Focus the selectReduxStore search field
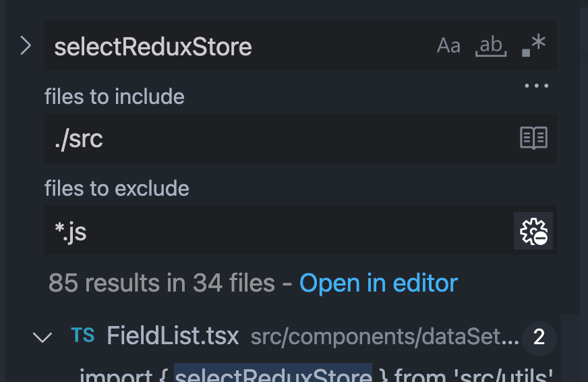 [236, 46]
